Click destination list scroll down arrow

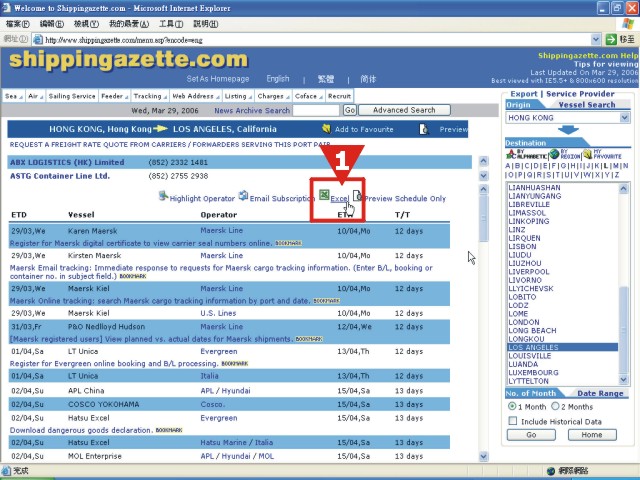[x=623, y=379]
